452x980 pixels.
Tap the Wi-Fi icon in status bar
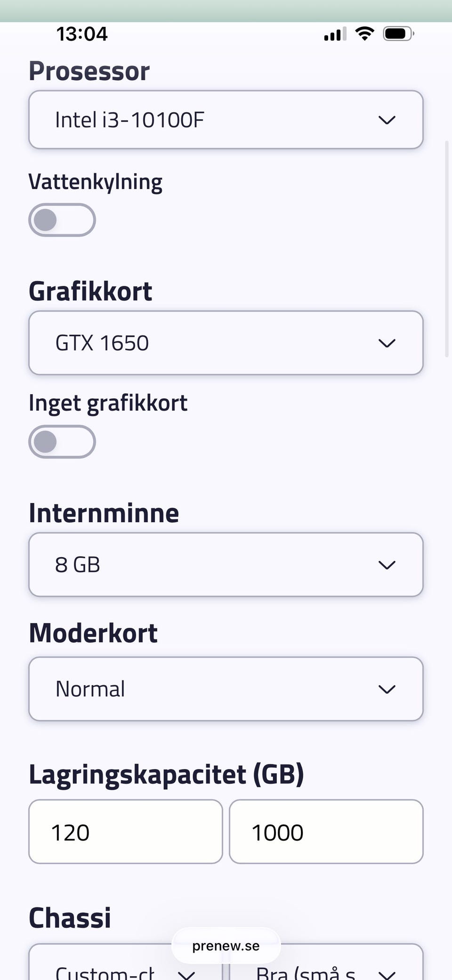tap(364, 33)
